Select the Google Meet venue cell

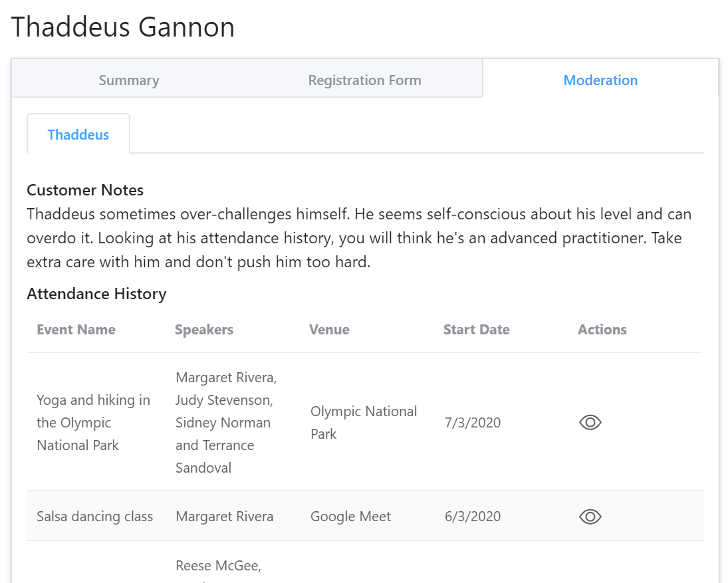(350, 517)
